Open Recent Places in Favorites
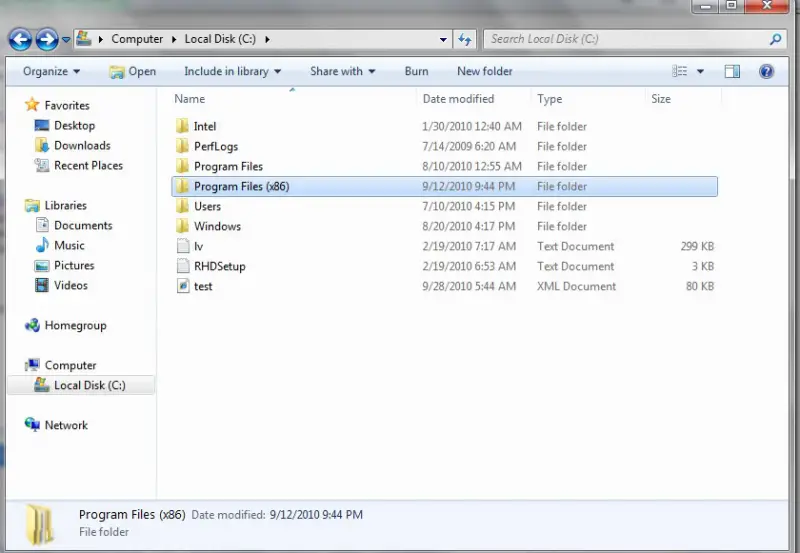This screenshot has height=553, width=800. point(88,165)
